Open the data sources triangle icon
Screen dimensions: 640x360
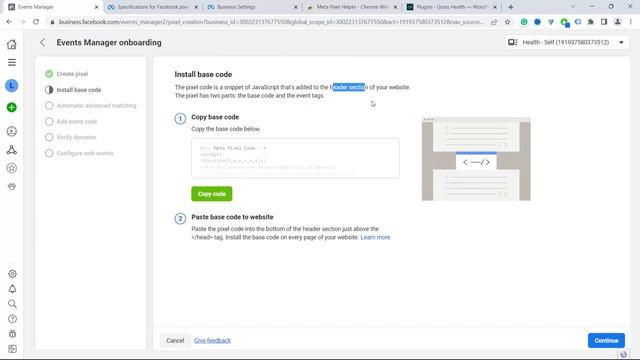pyautogui.click(x=12, y=150)
